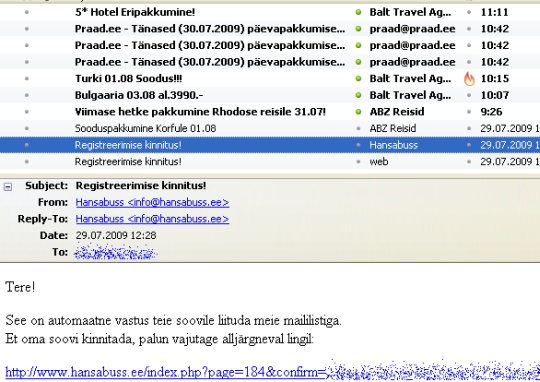Toggle green unread dot on 5* Hotel Eripakkumine

coord(358,12)
